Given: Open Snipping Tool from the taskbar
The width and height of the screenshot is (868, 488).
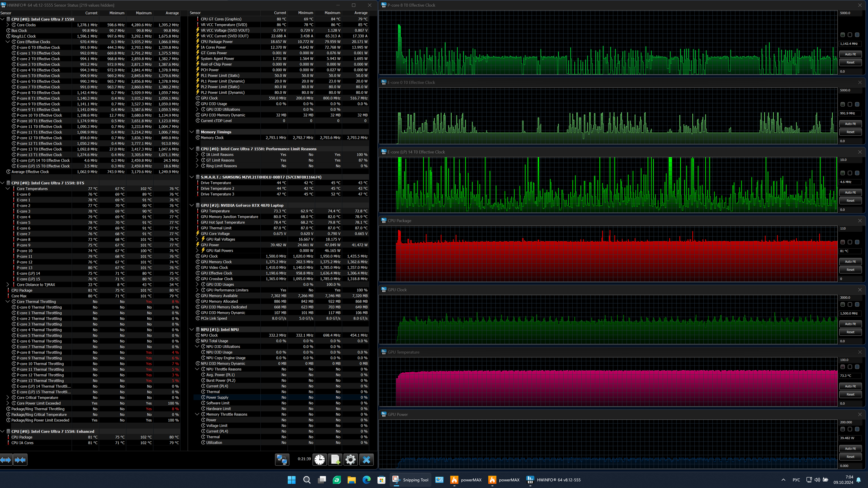Looking at the screenshot, I should click(x=410, y=480).
